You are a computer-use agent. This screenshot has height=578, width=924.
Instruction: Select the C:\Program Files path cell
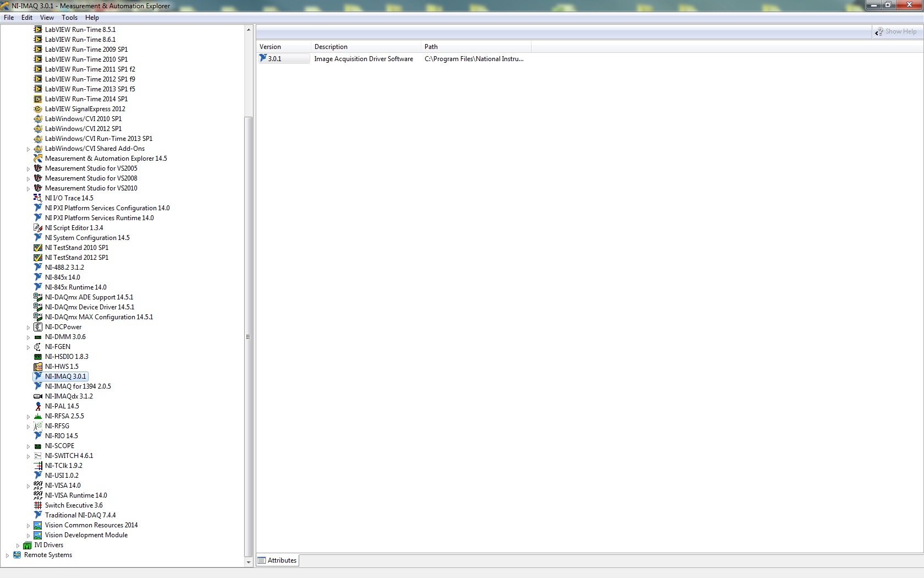pyautogui.click(x=474, y=59)
